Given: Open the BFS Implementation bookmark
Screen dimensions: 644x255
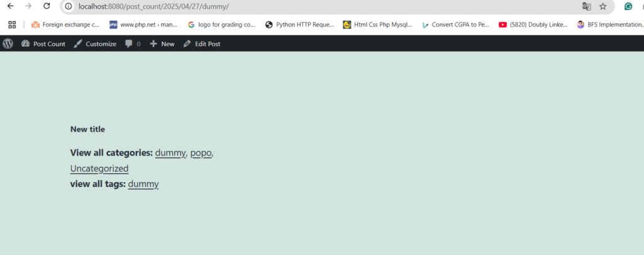Looking at the screenshot, I should (609, 25).
